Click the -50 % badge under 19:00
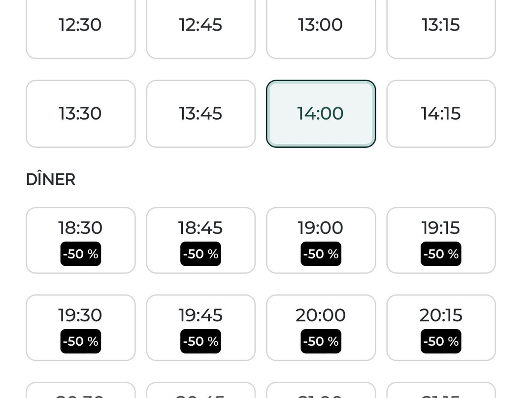 point(321,254)
